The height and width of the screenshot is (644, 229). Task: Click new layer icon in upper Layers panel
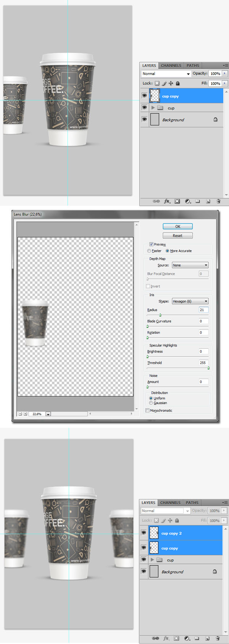[208, 201]
